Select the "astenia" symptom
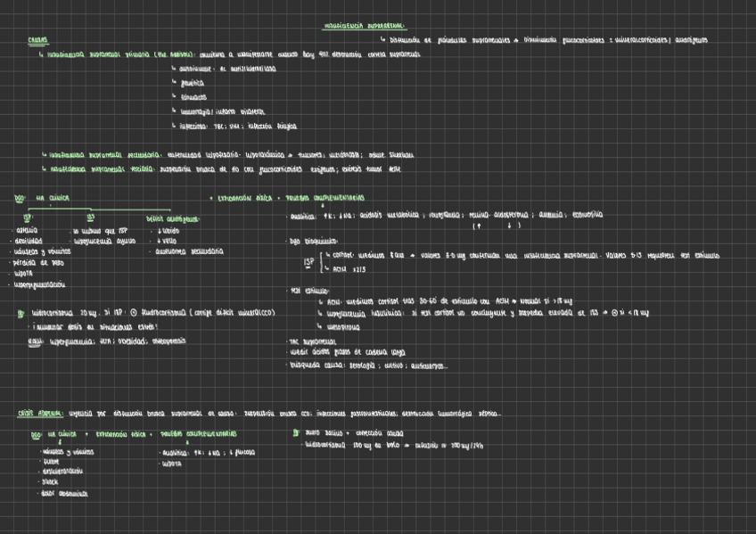Image resolution: width=756 pixels, height=534 pixels. pyautogui.click(x=27, y=230)
